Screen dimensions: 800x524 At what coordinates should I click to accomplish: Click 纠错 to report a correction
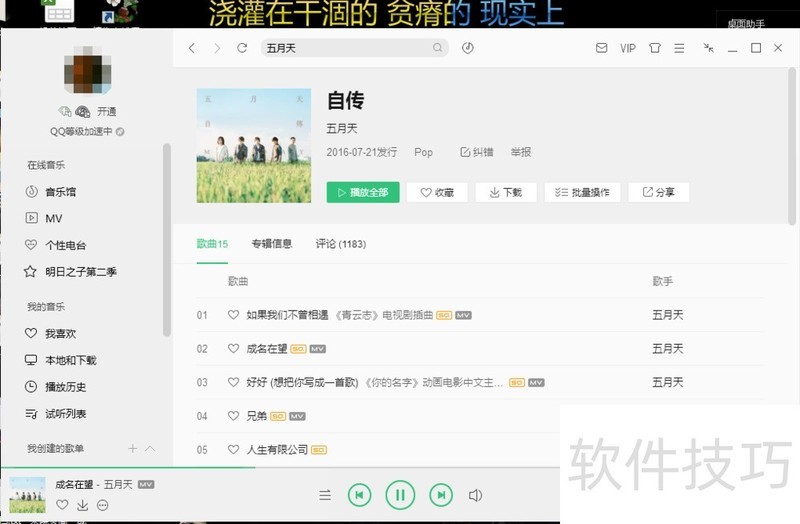(477, 152)
